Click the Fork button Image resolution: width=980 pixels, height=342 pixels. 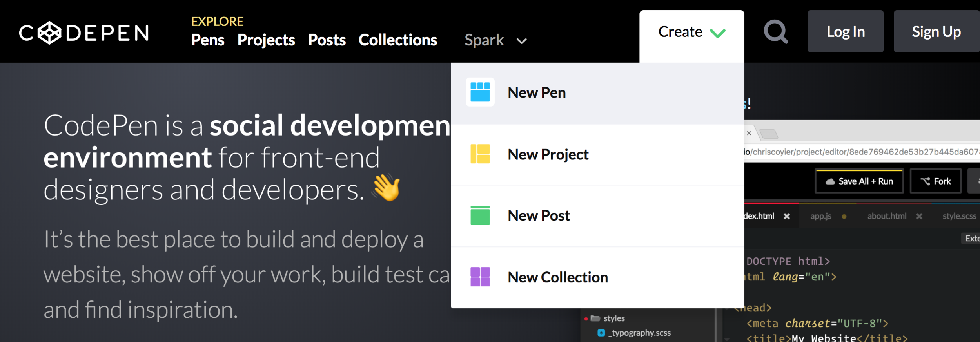coord(935,181)
